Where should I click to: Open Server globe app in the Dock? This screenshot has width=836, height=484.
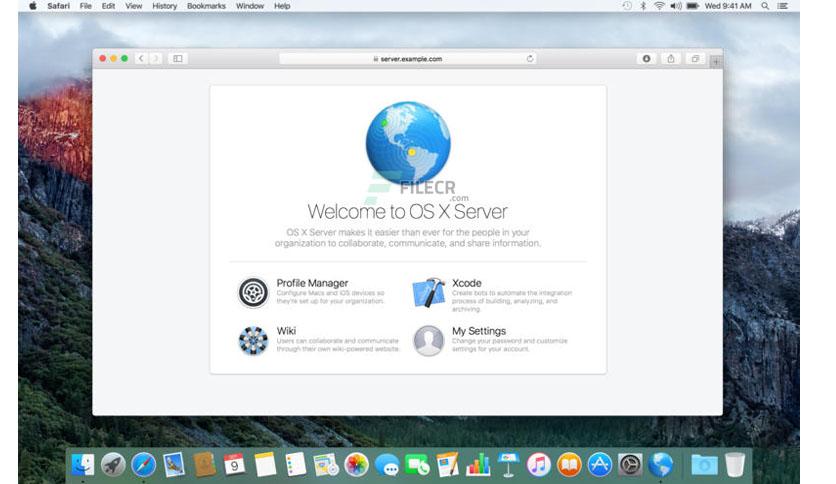(660, 465)
